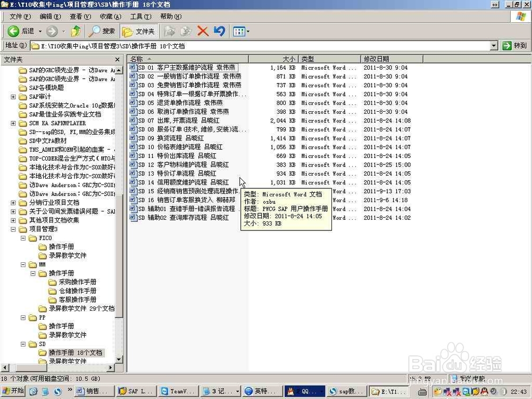Screen dimensions: 532x399
Task: Open the address bar dropdown
Action: click(494, 45)
